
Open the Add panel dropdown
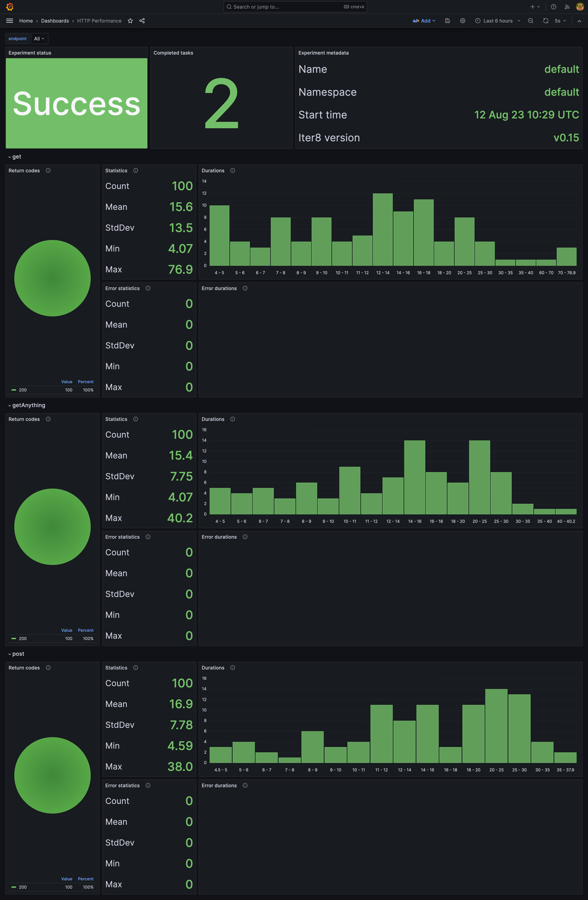coord(424,21)
